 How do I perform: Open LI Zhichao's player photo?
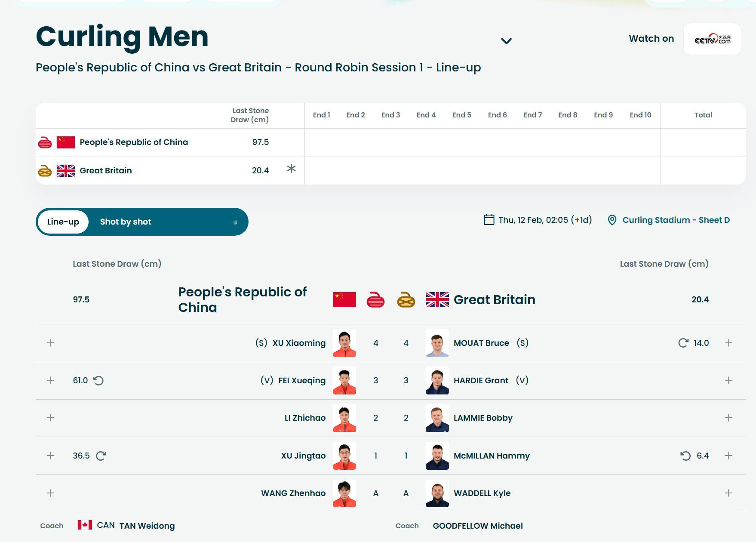(x=344, y=418)
